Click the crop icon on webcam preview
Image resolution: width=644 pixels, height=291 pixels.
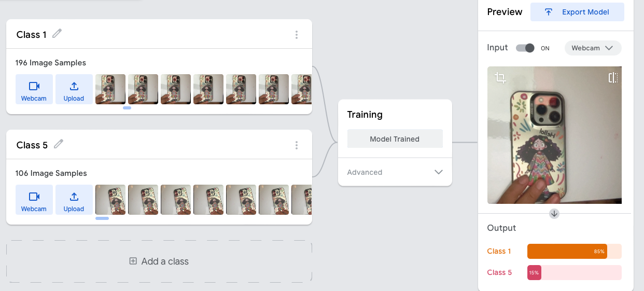pos(500,78)
